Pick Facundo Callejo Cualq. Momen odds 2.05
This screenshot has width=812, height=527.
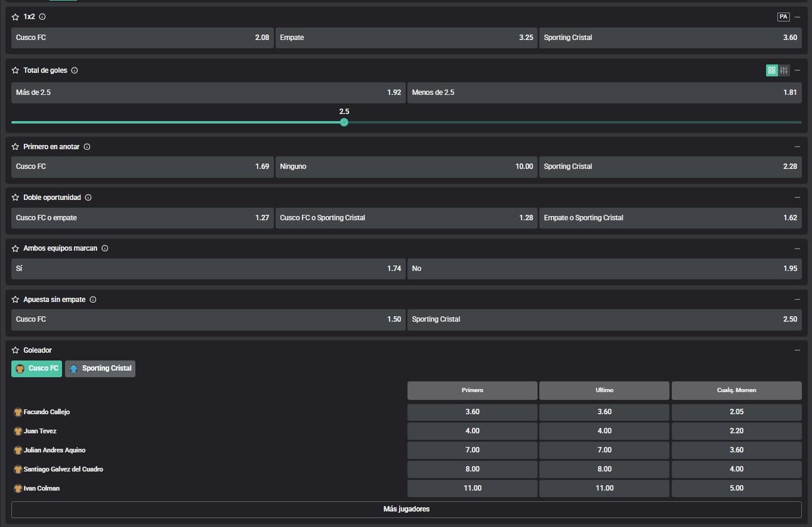736,412
